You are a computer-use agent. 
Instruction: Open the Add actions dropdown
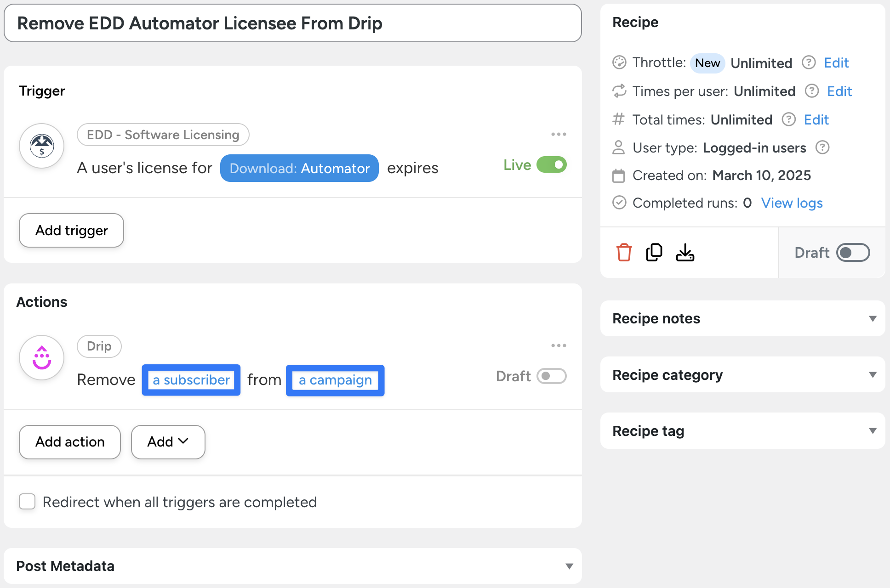tap(168, 442)
